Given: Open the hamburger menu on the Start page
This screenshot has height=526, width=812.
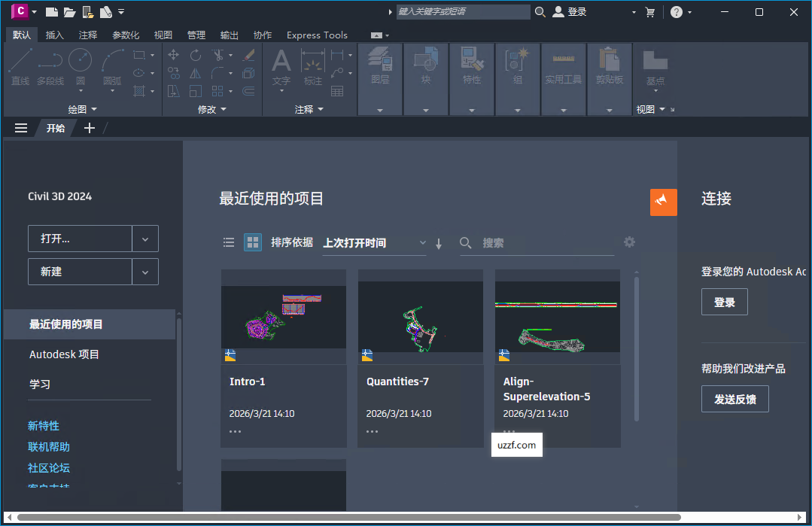Looking at the screenshot, I should [x=20, y=127].
